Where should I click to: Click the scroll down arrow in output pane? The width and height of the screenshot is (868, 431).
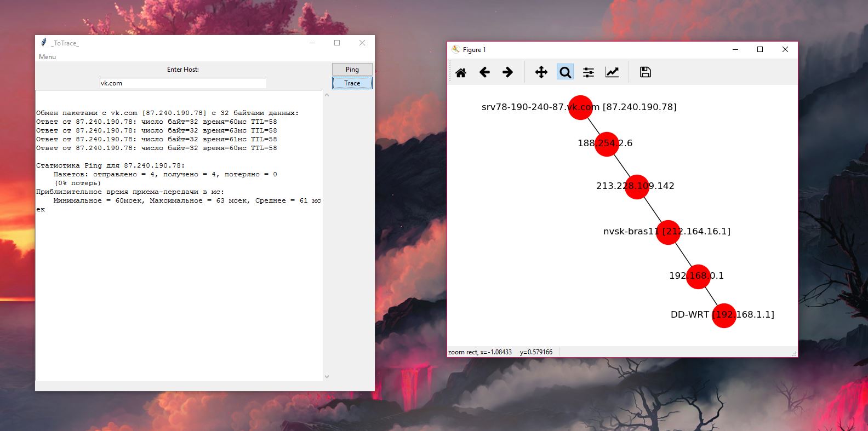tap(327, 377)
